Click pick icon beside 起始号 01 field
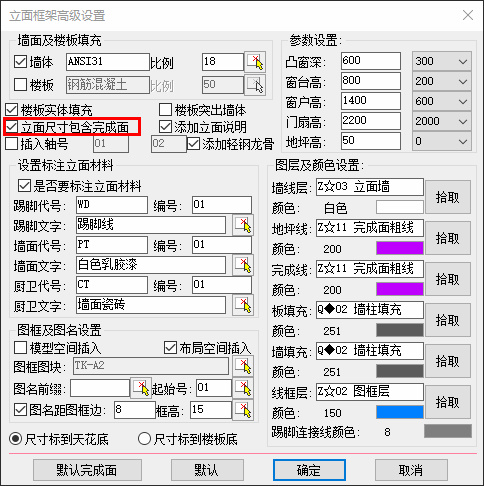 (x=243, y=388)
